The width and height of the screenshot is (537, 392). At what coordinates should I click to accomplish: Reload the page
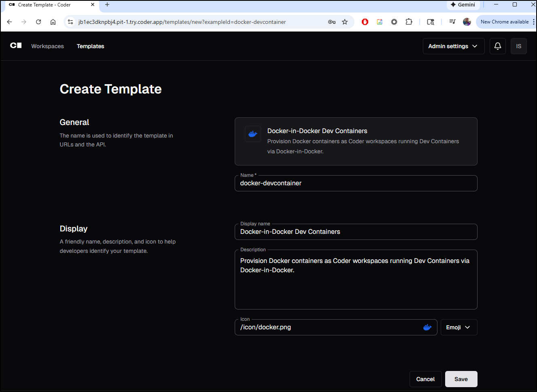pos(38,22)
